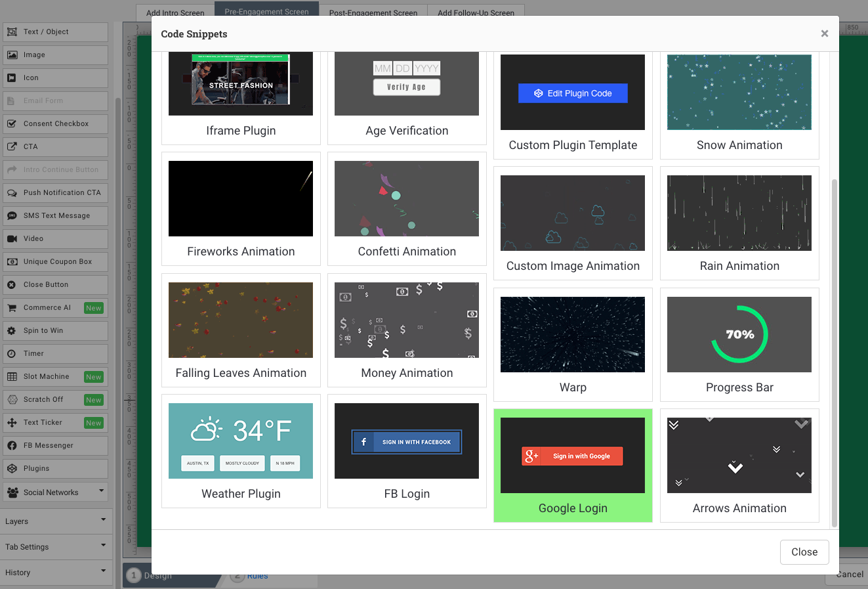Expand the Layers panel
This screenshot has height=589, width=868.
point(55,521)
